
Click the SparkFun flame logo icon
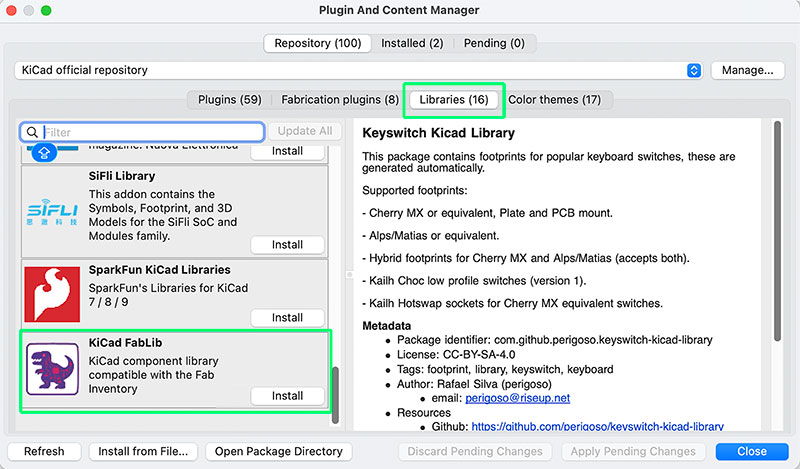click(x=52, y=294)
